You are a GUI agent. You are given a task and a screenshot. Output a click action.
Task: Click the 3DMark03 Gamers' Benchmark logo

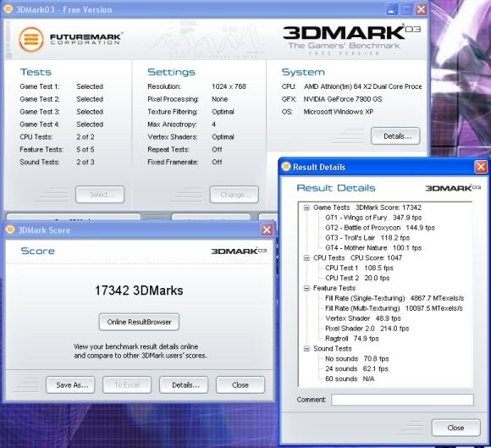(x=352, y=40)
